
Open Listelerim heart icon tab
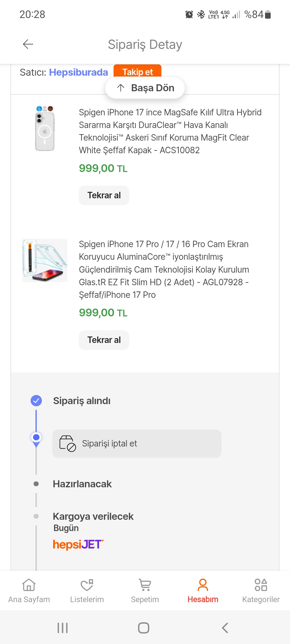(87, 590)
